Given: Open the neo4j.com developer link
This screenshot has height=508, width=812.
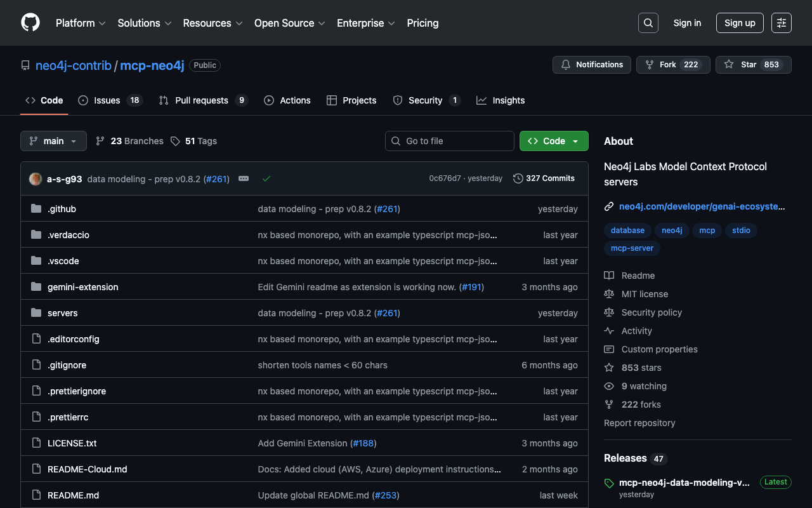Looking at the screenshot, I should coord(701,206).
